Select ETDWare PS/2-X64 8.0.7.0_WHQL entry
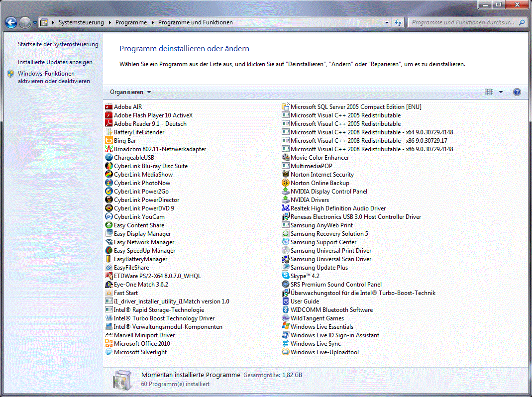The width and height of the screenshot is (532, 397). click(153, 276)
